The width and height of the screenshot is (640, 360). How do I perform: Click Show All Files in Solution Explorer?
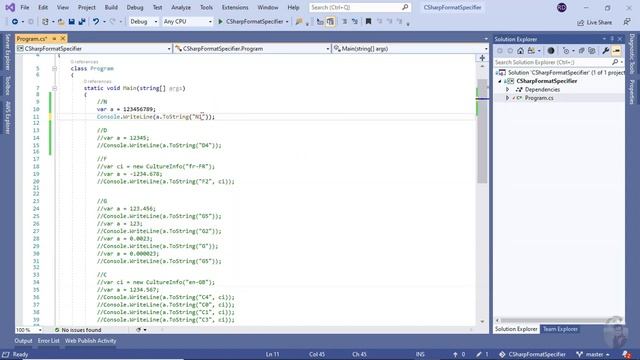pos(592,51)
